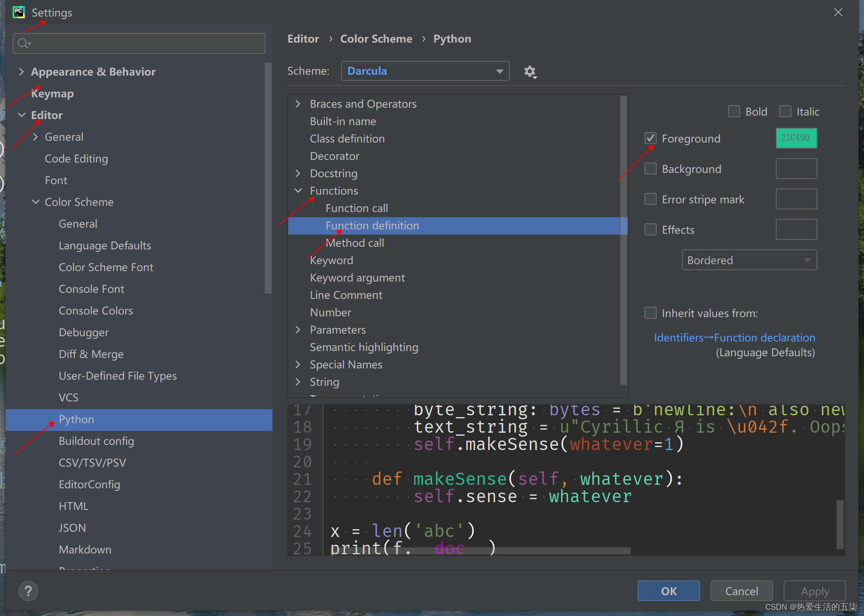Viewport: 864px width, 616px height.
Task: Follow the Identifiers Function declaration link
Action: tap(734, 338)
